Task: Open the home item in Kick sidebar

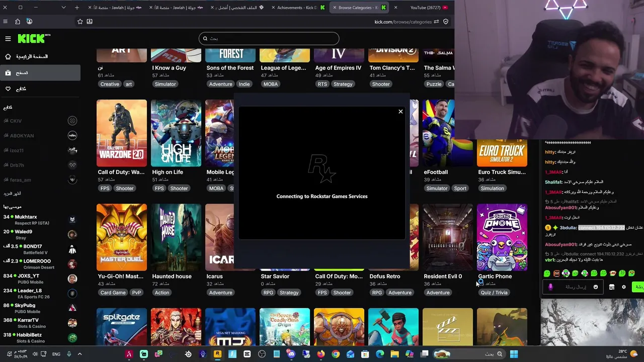Action: click(40, 56)
